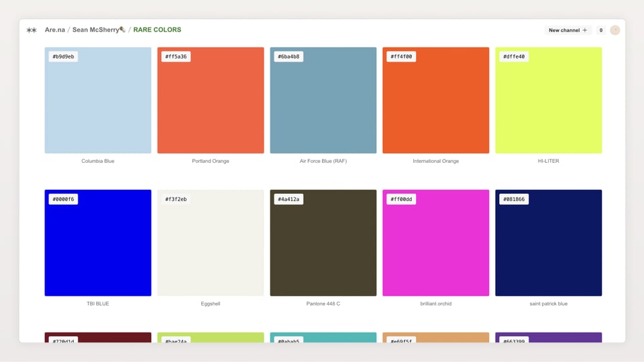Click the plus icon beside New channel
Image resolution: width=644 pixels, height=362 pixels.
coord(584,30)
